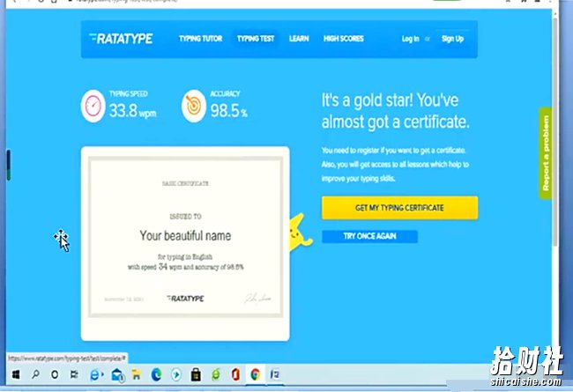This screenshot has width=573, height=392.
Task: Launch Microsoft Edge from the taskbar
Action: [156, 375]
